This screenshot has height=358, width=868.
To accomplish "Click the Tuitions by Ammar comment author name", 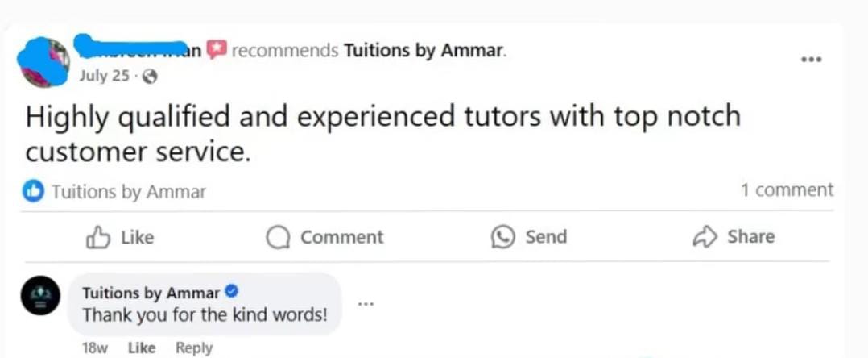I will point(151,293).
